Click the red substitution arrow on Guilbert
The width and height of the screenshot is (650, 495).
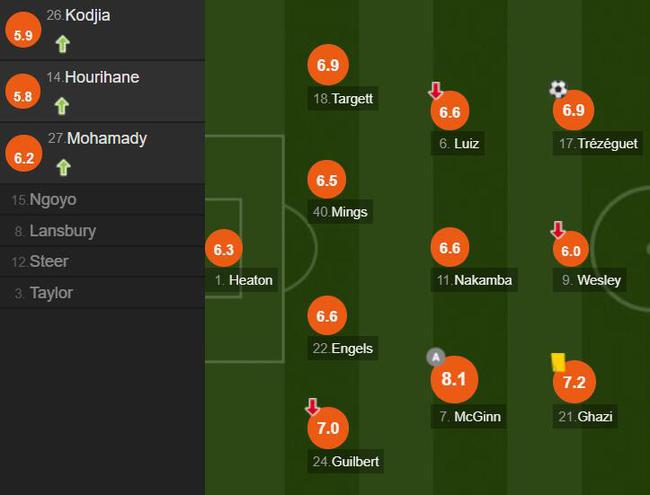point(312,407)
